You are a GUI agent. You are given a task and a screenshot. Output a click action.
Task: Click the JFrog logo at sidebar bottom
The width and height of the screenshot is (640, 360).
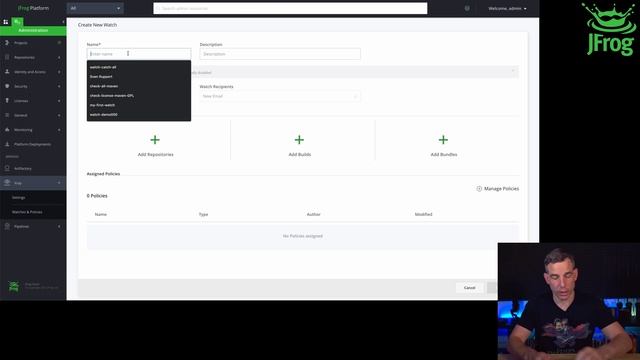point(14,287)
